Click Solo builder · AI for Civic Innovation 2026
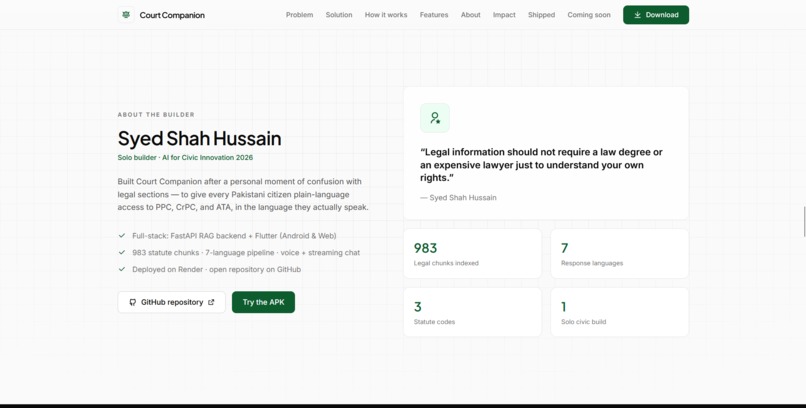 (185, 157)
